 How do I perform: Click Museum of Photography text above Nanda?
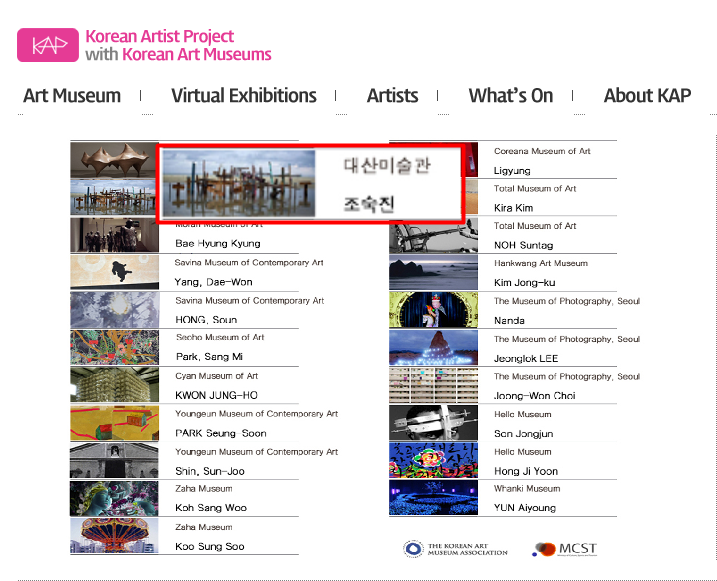567,301
